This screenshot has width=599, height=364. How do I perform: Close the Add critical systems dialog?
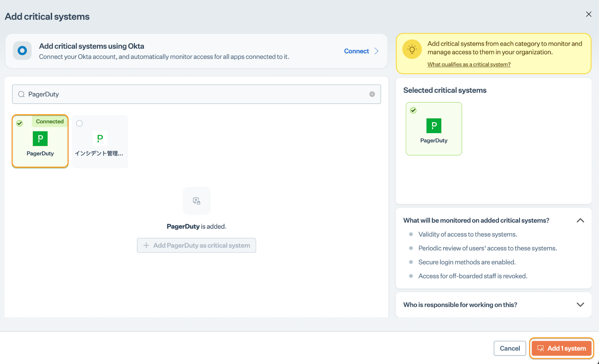coord(589,14)
